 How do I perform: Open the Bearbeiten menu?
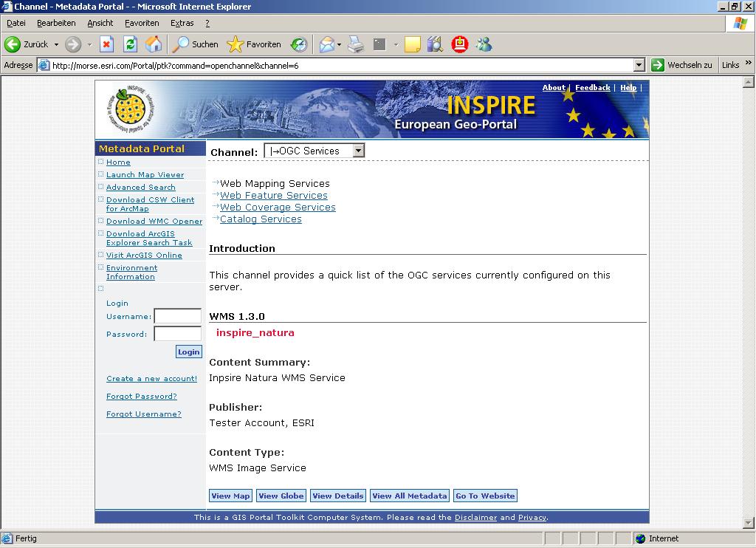pos(56,23)
